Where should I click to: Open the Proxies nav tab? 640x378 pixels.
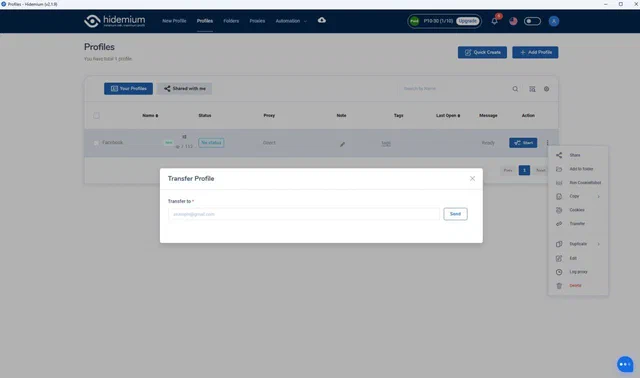click(x=257, y=21)
